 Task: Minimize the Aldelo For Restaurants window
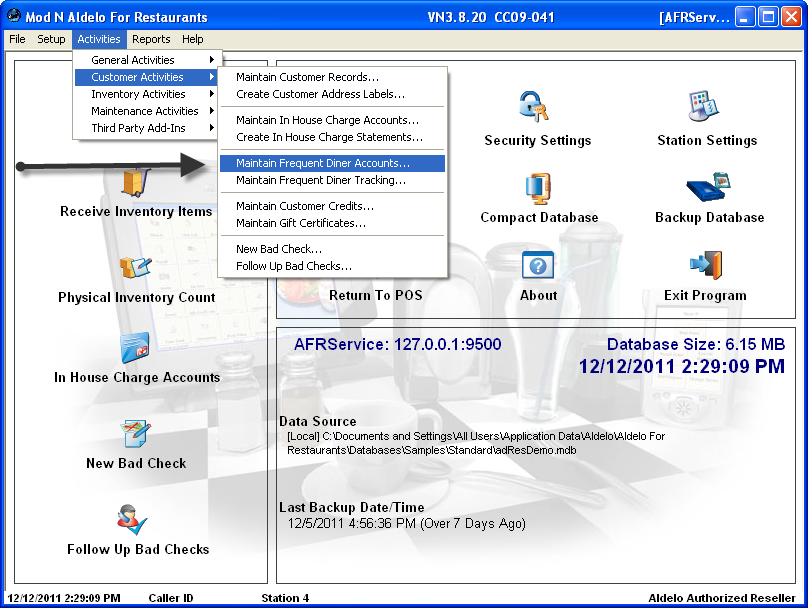(x=743, y=17)
